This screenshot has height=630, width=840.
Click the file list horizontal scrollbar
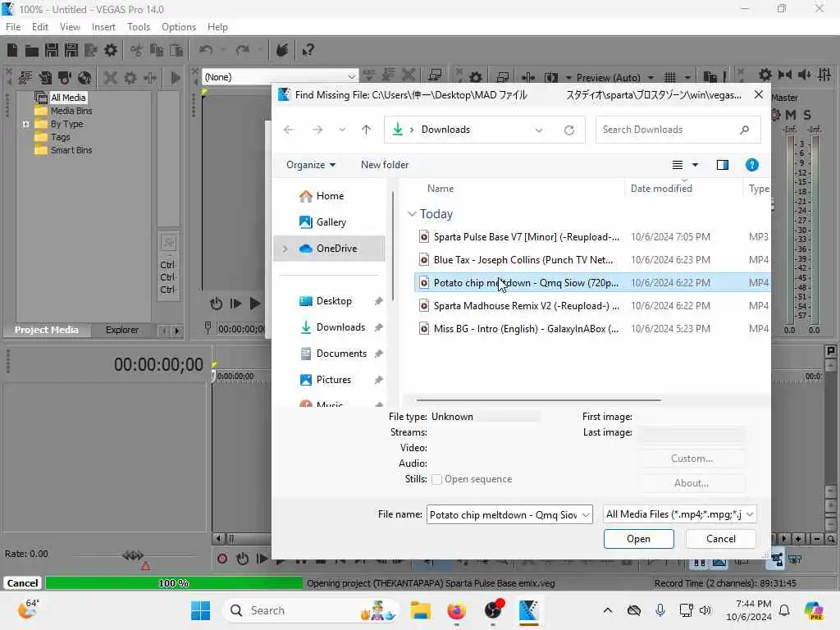point(538,400)
